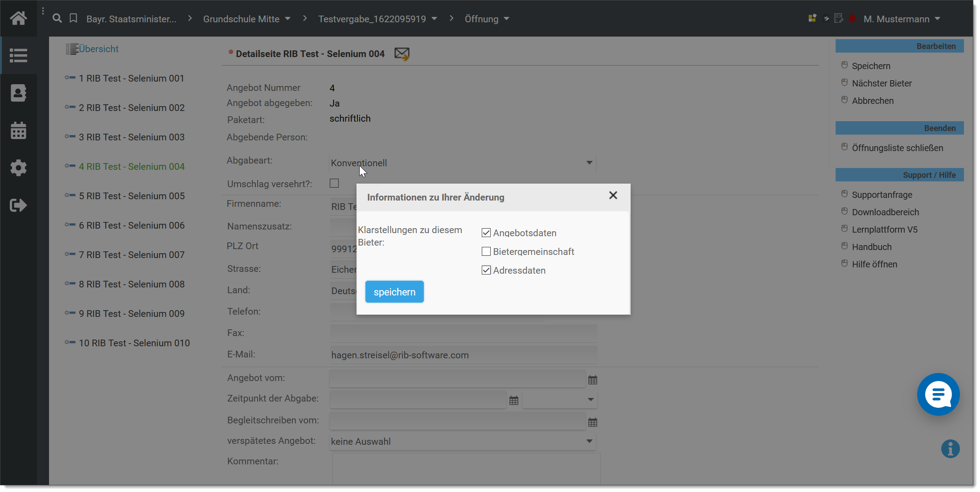Open the M. Mustermann user menu

902,19
